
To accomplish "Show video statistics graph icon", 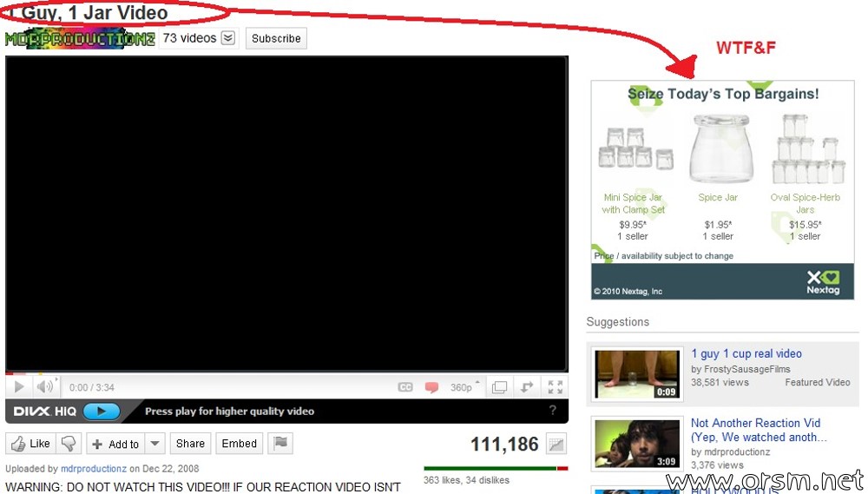I will pyautogui.click(x=556, y=445).
